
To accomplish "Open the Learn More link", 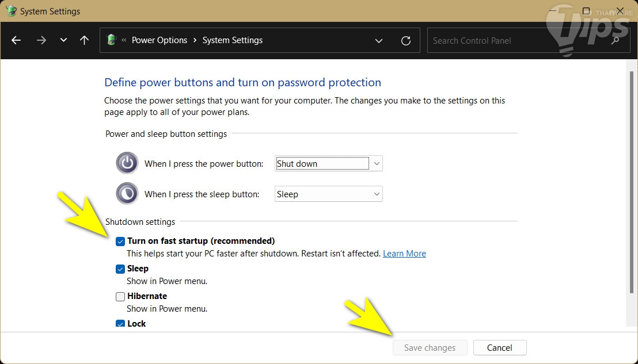I will [404, 254].
